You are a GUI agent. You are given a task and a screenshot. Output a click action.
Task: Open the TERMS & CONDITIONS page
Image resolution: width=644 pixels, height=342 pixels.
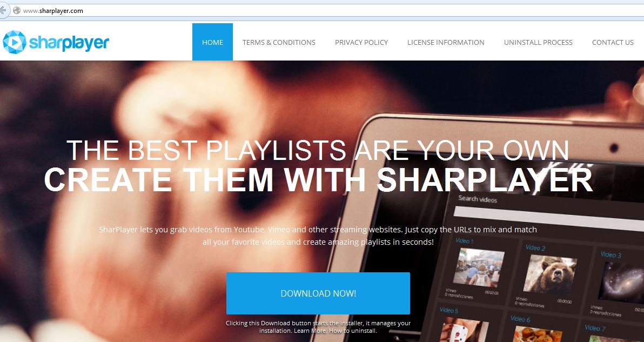pos(279,42)
